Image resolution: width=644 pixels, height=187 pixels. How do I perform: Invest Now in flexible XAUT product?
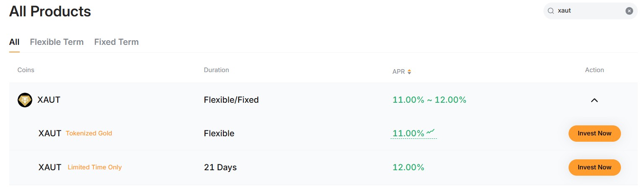(x=594, y=133)
